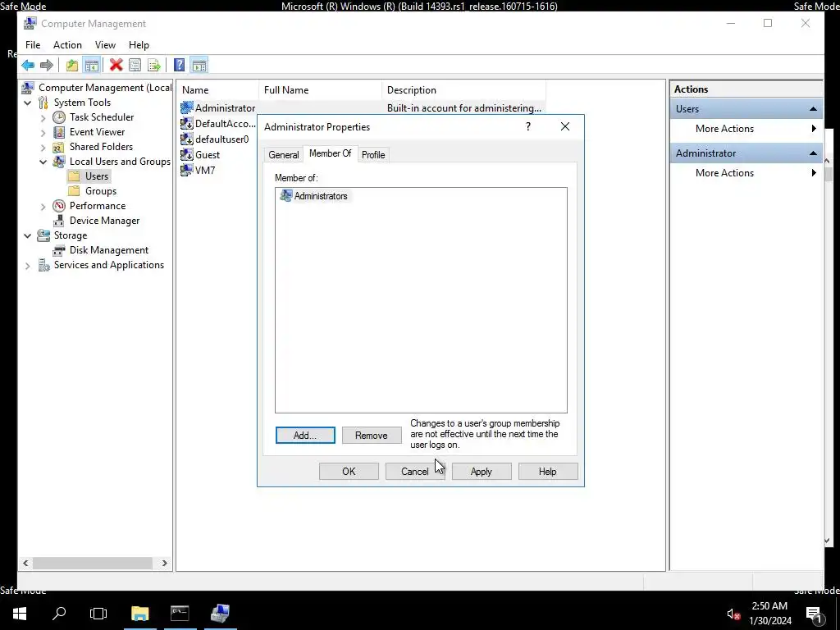Screen dimensions: 840x630
Task: Select the VM7 user icon
Action: tap(186, 170)
